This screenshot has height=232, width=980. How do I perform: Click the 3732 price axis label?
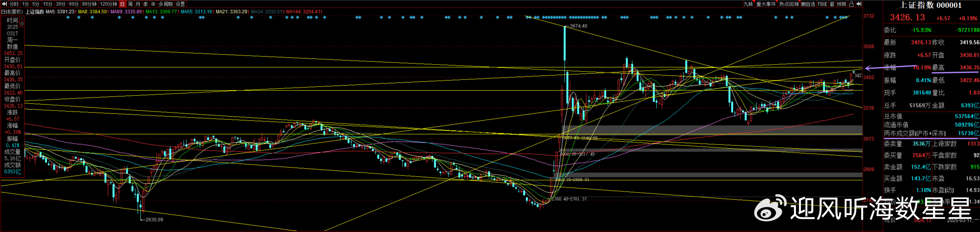pyautogui.click(x=869, y=16)
